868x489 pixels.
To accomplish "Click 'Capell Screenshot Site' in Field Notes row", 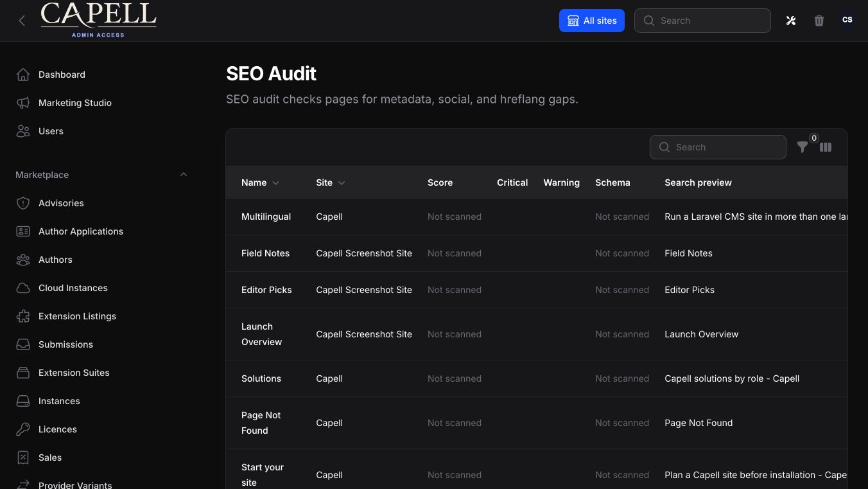I will pos(364,253).
